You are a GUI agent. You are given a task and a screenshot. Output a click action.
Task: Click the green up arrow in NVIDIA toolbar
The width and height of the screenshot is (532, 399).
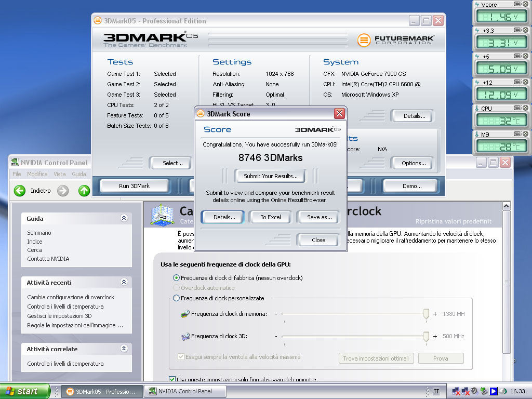[x=84, y=191]
